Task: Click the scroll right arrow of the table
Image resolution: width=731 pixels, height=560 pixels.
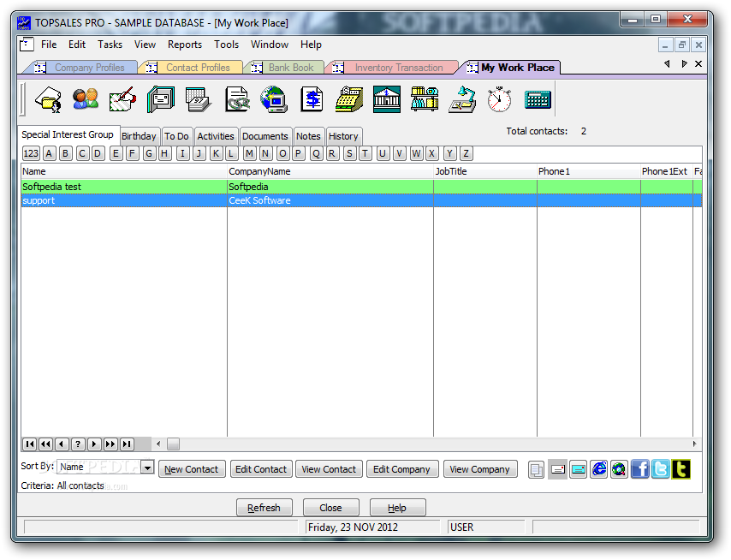Action: [694, 444]
